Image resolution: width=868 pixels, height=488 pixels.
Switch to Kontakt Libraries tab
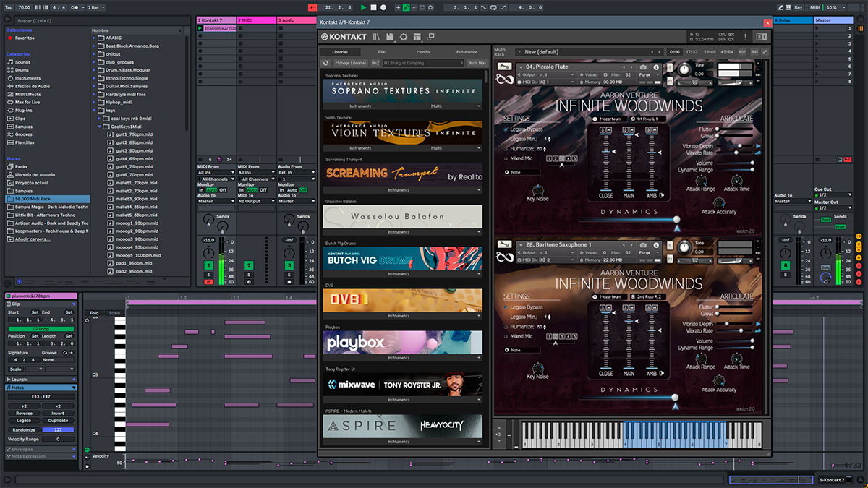pyautogui.click(x=340, y=52)
